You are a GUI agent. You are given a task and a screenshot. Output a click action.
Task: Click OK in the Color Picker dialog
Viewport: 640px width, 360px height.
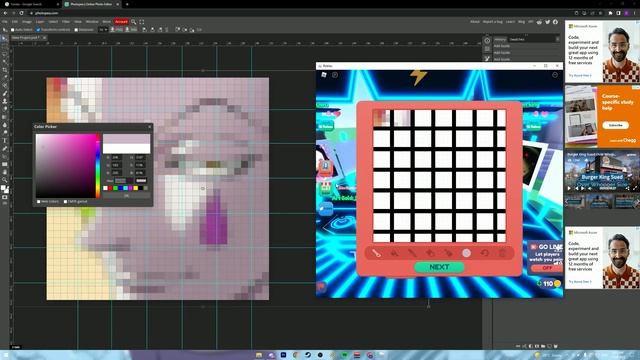click(x=127, y=196)
